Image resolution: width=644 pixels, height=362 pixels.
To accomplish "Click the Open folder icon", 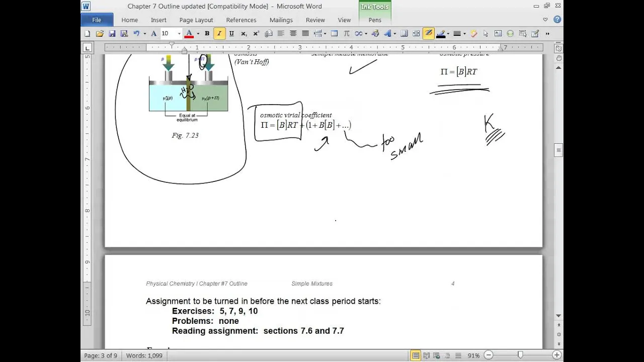I will [x=100, y=34].
